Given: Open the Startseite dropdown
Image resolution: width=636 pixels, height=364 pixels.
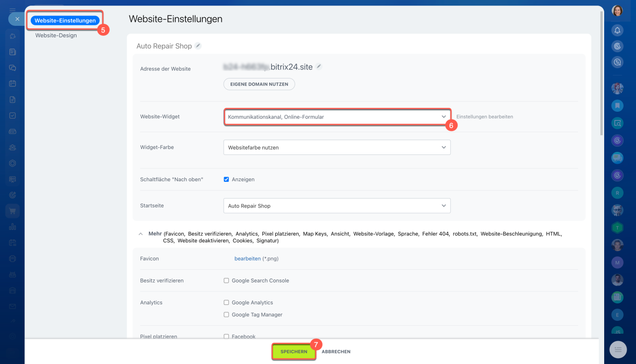Looking at the screenshot, I should 337,206.
